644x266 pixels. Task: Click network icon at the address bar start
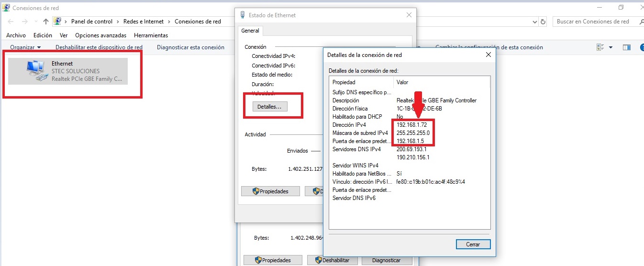(58, 22)
